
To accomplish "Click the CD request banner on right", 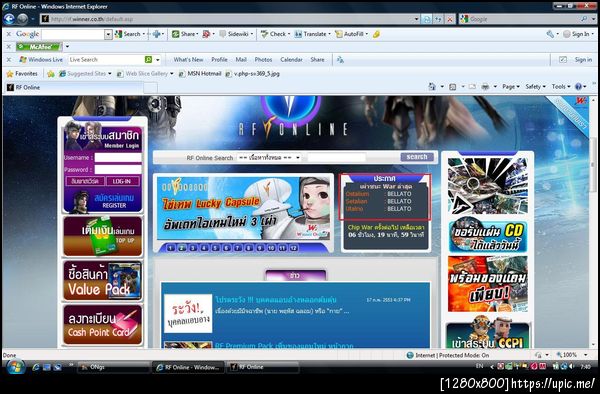I will click(x=488, y=236).
